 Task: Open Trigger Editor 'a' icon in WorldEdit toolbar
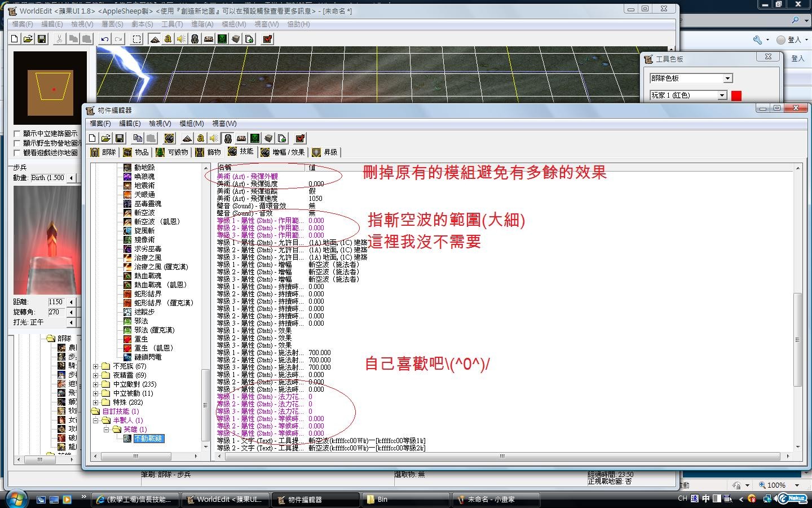[167, 39]
